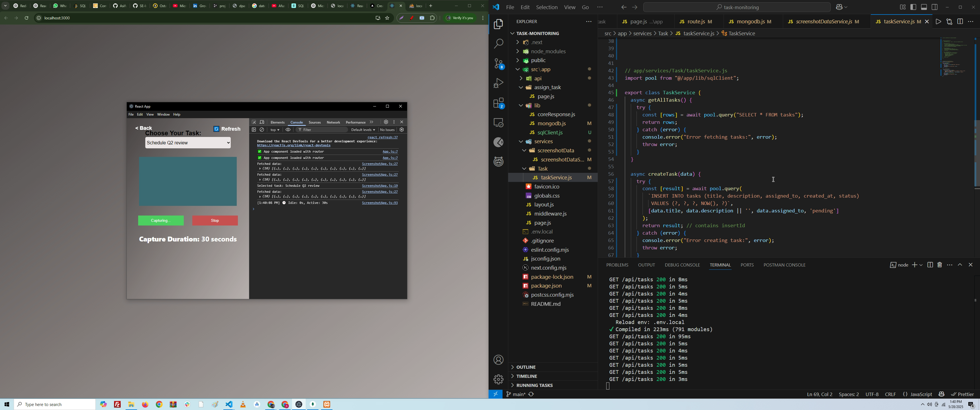Open the Default levels dropdown

[x=363, y=130]
